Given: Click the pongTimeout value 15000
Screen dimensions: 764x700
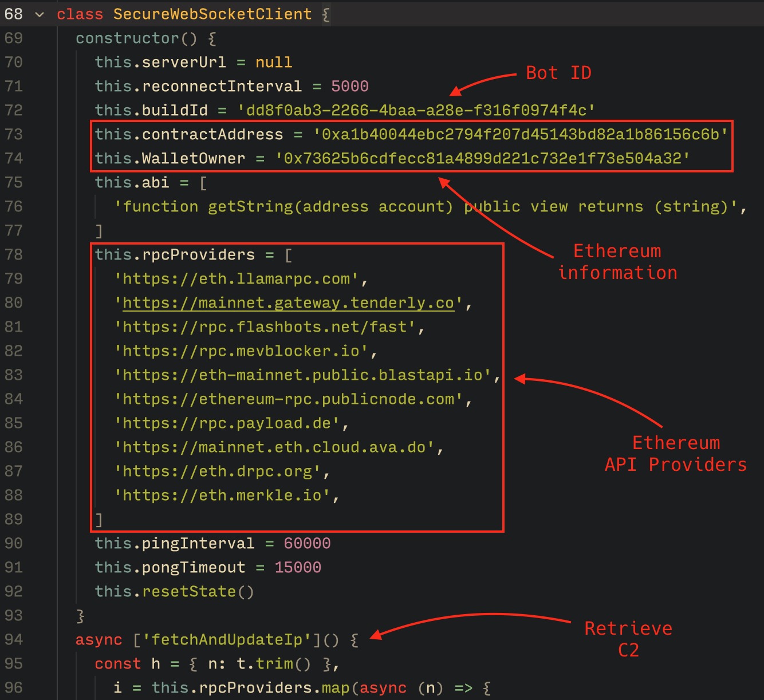Looking at the screenshot, I should [x=298, y=567].
